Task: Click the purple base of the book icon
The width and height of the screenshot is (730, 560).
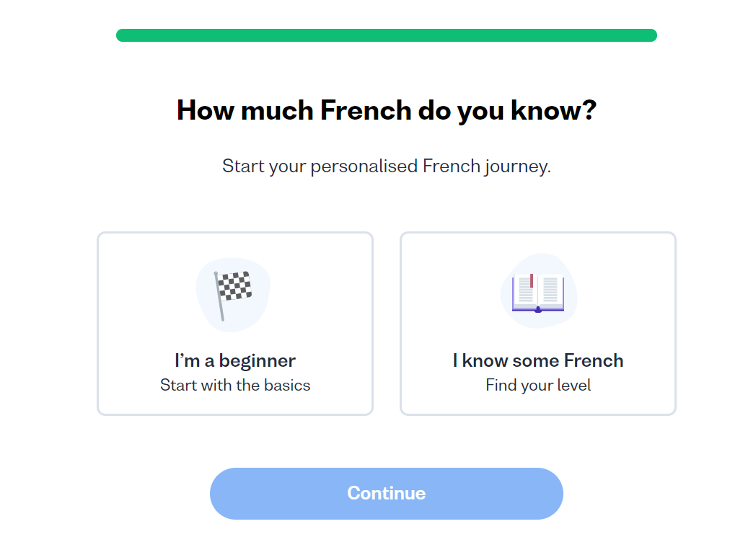Action: click(538, 310)
